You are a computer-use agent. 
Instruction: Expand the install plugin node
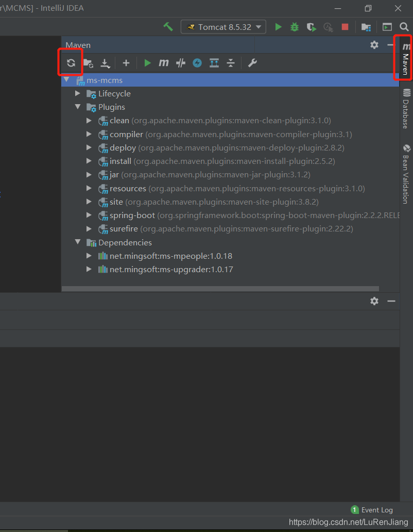pyautogui.click(x=89, y=161)
